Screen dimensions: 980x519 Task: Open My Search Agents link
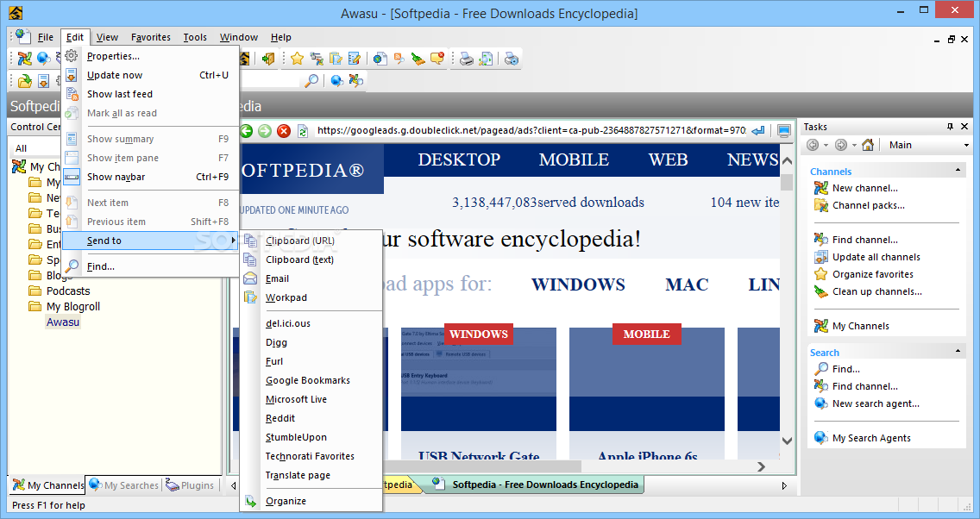871,439
